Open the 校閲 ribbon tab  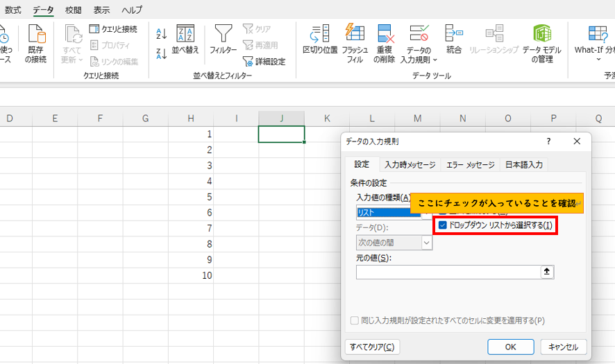point(73,10)
